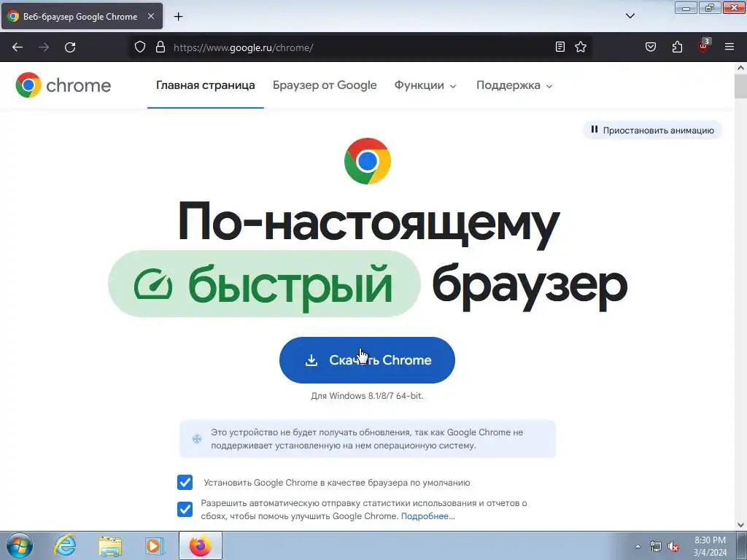Click the page scrollbar down arrow
747x560 pixels.
click(741, 525)
